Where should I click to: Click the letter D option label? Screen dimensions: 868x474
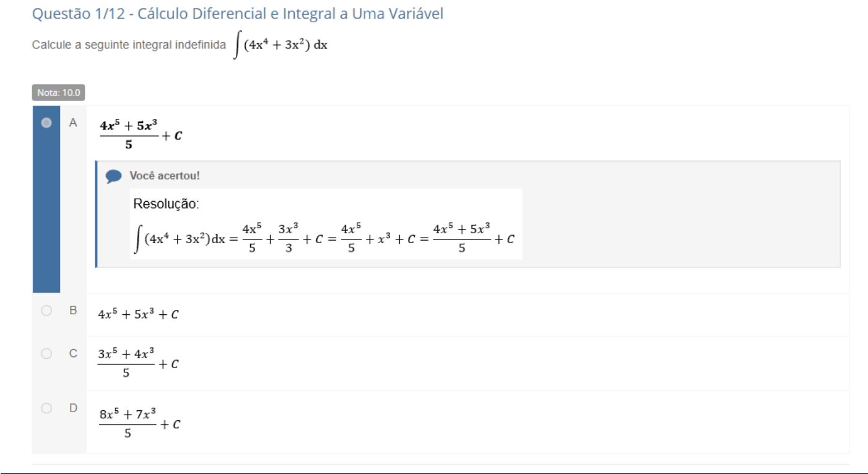73,408
